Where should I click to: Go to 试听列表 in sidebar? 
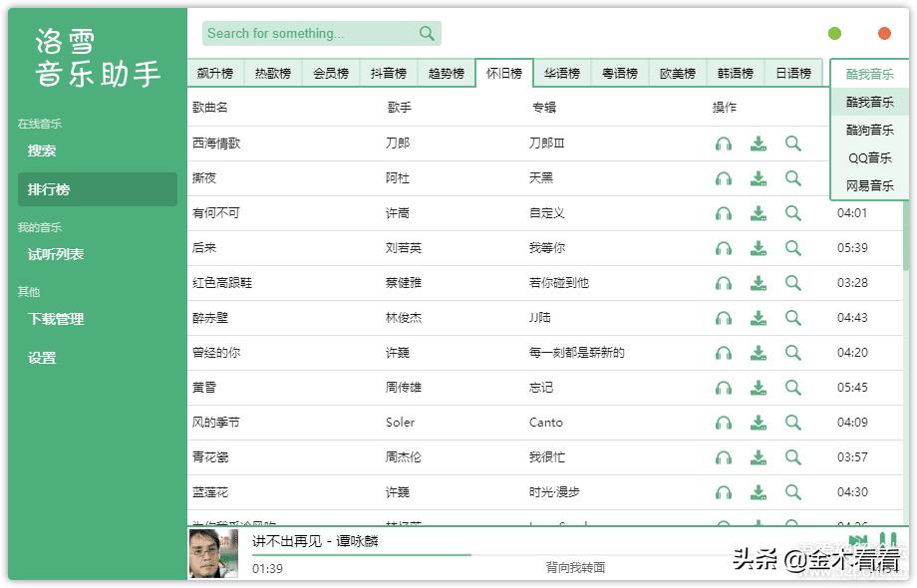tap(56, 254)
